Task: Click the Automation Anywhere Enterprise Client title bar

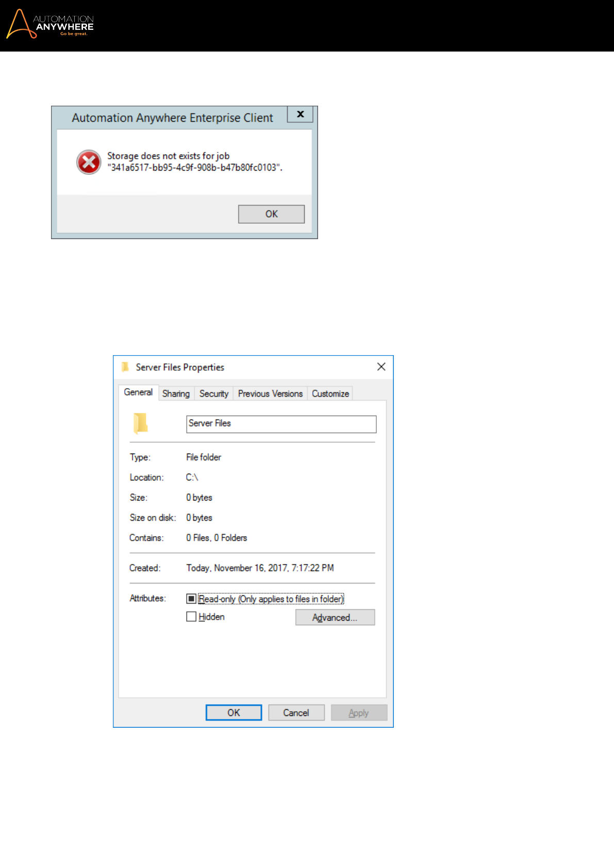Action: click(x=172, y=118)
